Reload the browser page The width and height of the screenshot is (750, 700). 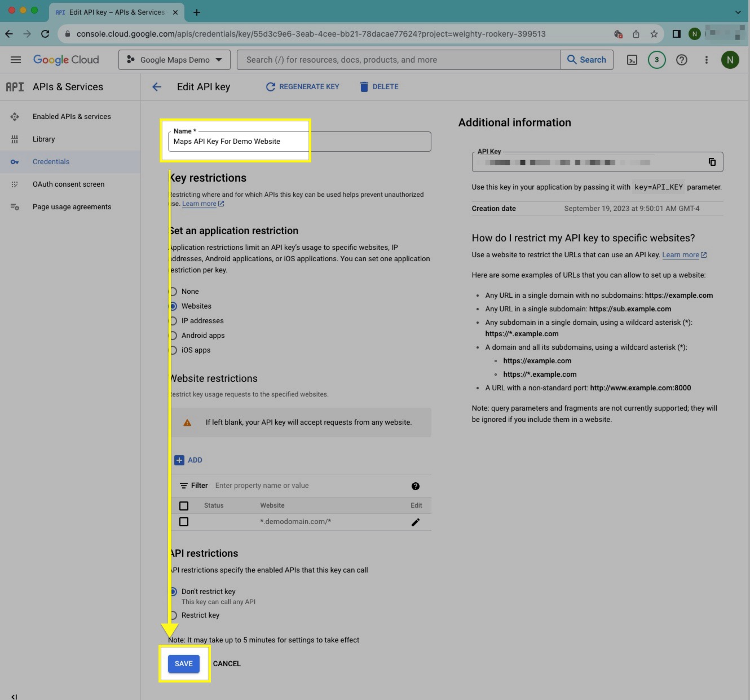click(45, 34)
